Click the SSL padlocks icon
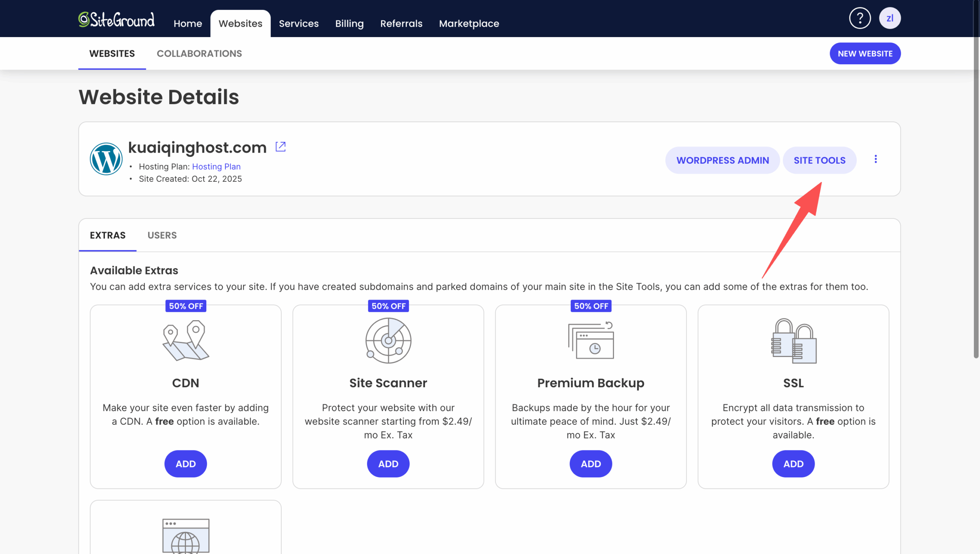 [793, 341]
